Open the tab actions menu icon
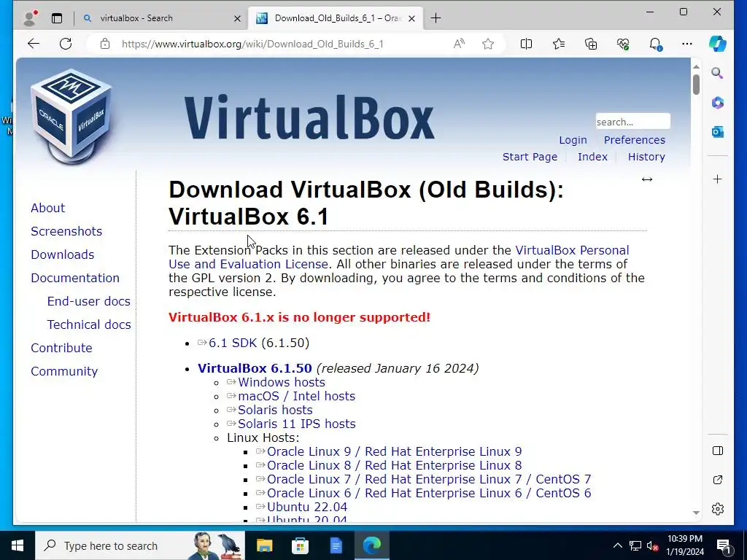Screen dimensions: 747x560 pos(57,18)
